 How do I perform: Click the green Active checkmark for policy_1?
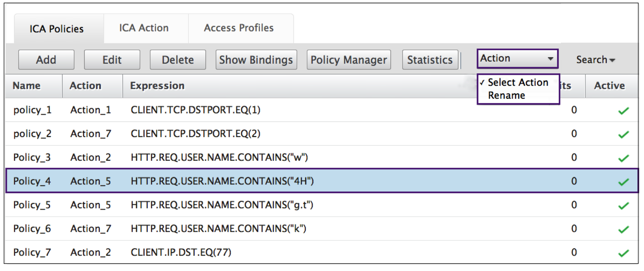[x=623, y=111]
